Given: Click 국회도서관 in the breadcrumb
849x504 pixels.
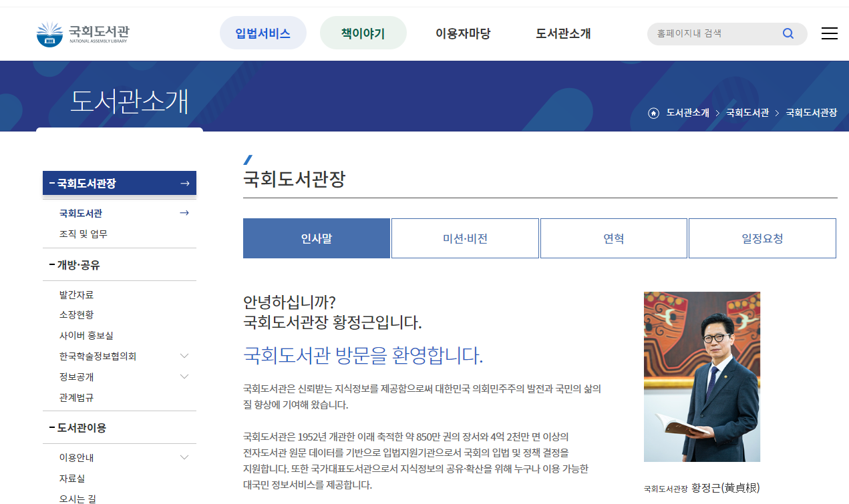Looking at the screenshot, I should click(x=747, y=113).
